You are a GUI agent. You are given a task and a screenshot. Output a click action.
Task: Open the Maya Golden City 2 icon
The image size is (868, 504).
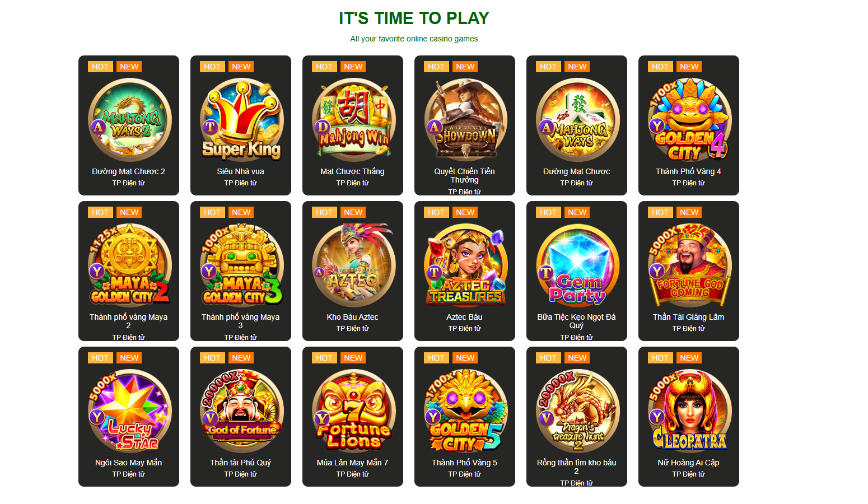pyautogui.click(x=129, y=265)
